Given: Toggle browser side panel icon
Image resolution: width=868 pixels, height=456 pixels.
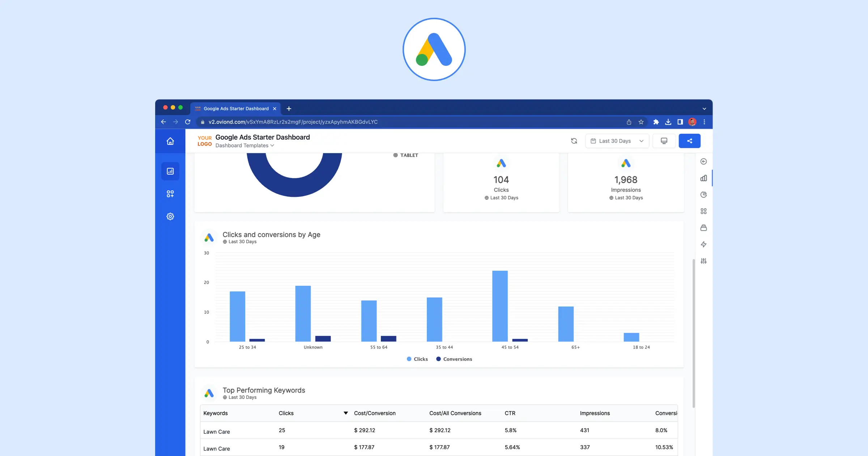Looking at the screenshot, I should [x=680, y=122].
